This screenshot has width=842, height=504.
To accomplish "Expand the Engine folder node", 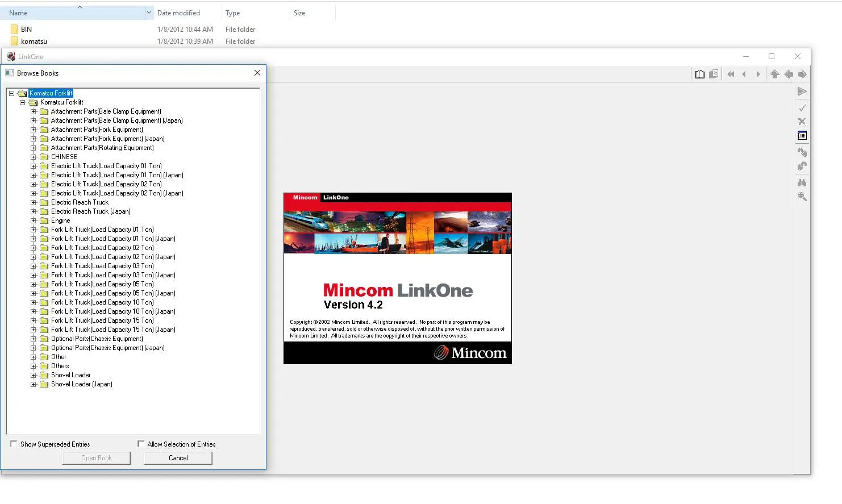I will click(33, 220).
